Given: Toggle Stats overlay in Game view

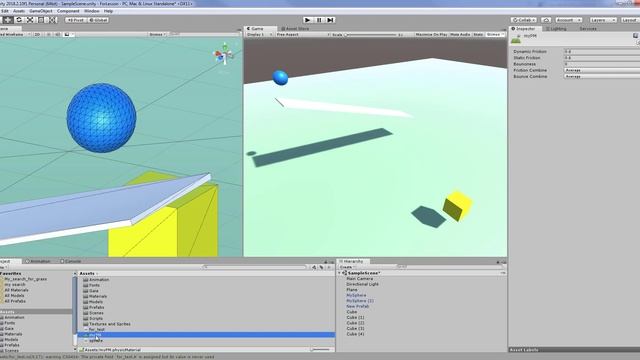Looking at the screenshot, I should tap(478, 35).
